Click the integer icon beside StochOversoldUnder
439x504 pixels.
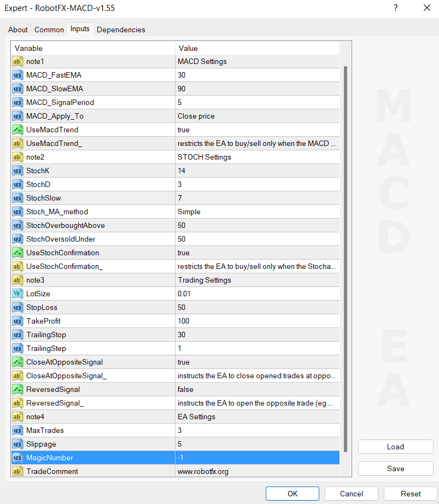17,239
